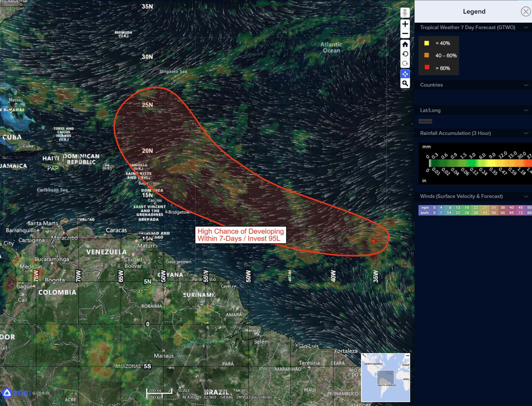Collapse Rainfall Accumulation (3 Hour) section
Image resolution: width=532 pixels, height=406 pixels.
click(x=526, y=133)
